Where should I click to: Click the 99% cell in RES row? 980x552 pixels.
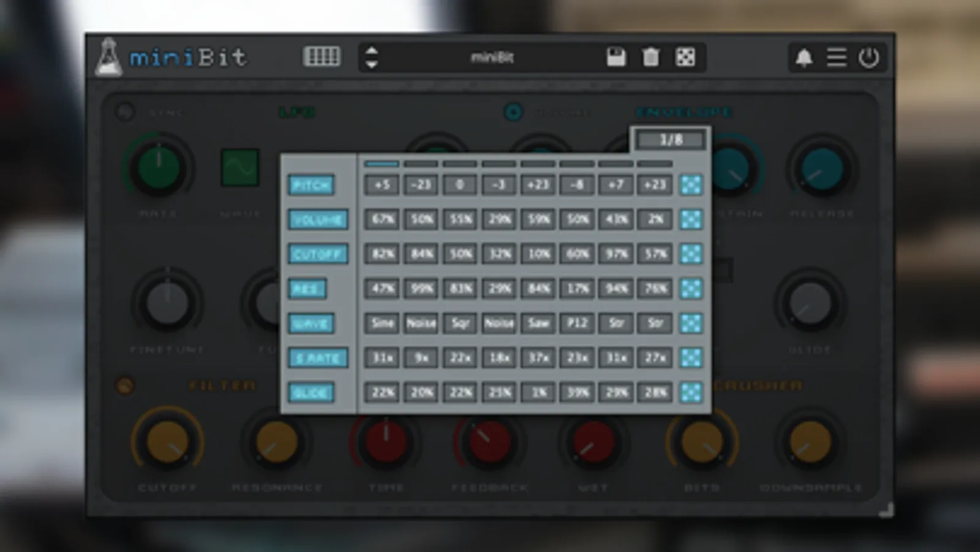pyautogui.click(x=421, y=288)
